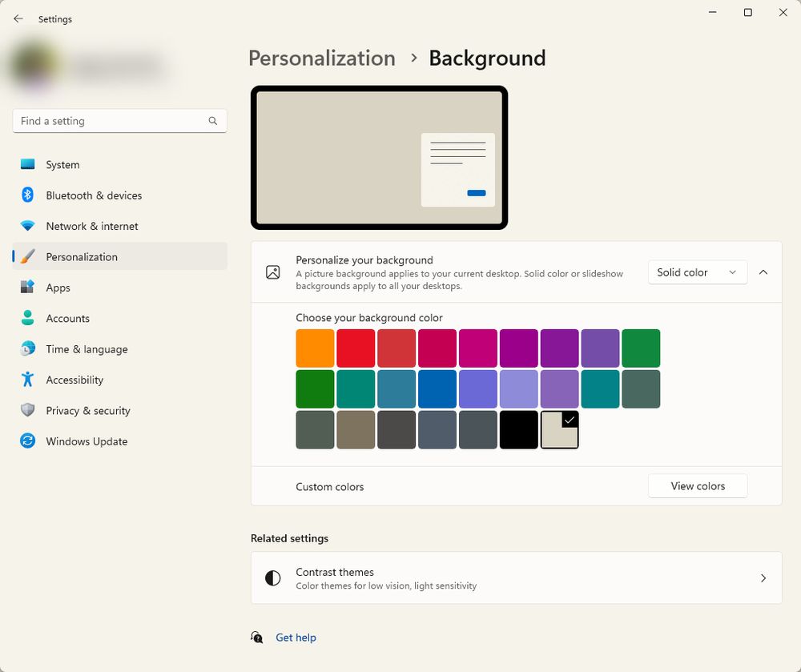
Task: Close the Settings window
Action: coord(783,12)
